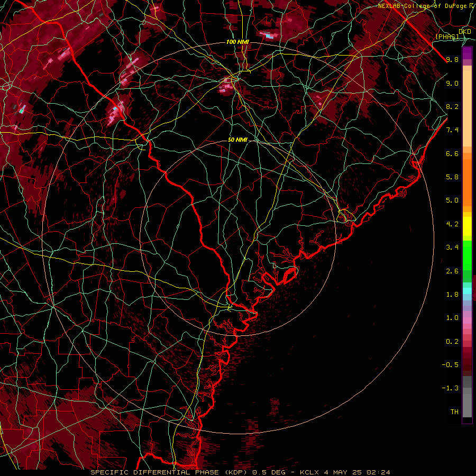Click the 8.2 value on color scale
This screenshot has width=476, height=476.
point(452,106)
